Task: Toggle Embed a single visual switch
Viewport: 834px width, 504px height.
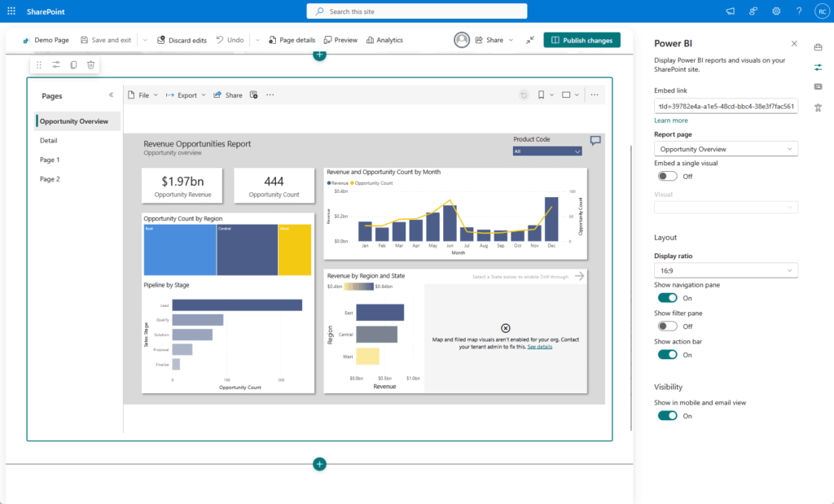Action: pyautogui.click(x=668, y=176)
